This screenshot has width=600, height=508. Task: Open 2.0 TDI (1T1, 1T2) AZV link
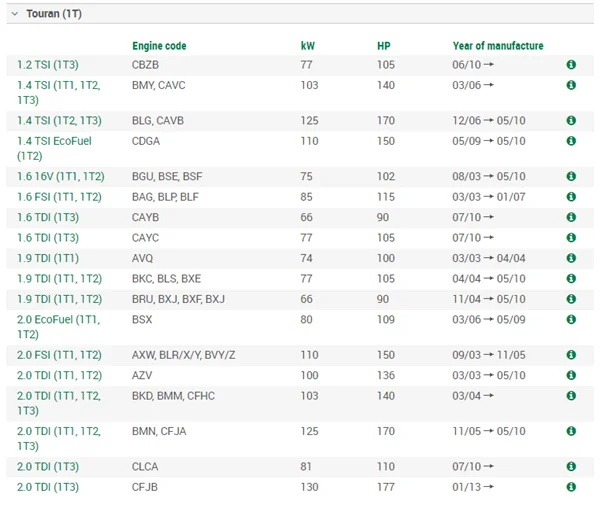coord(59,375)
